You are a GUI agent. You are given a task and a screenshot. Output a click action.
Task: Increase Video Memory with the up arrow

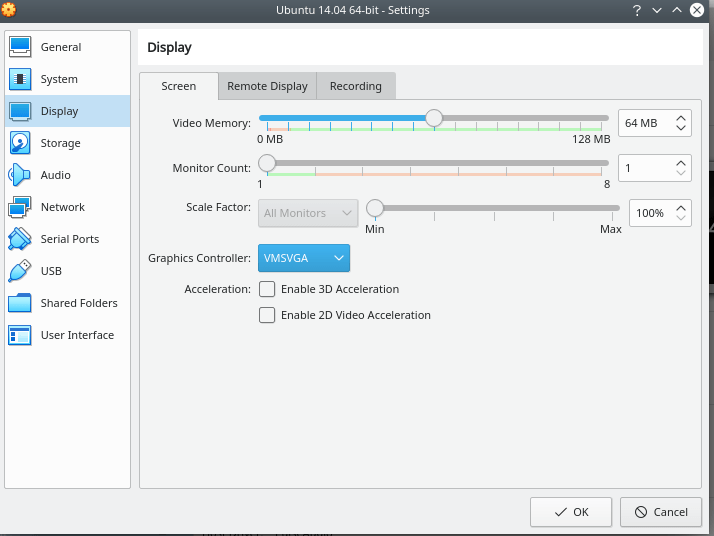point(681,118)
